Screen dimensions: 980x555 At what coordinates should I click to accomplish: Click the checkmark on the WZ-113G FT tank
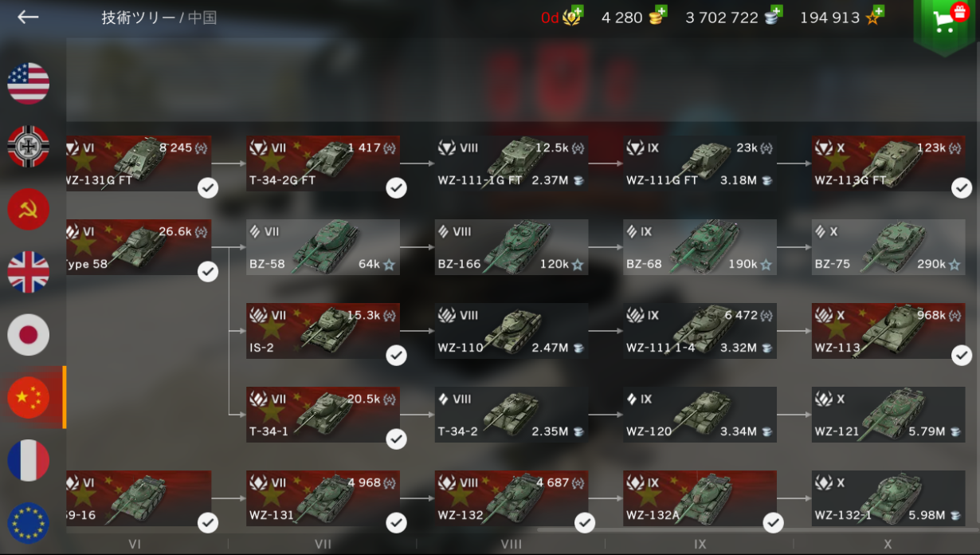click(x=962, y=188)
